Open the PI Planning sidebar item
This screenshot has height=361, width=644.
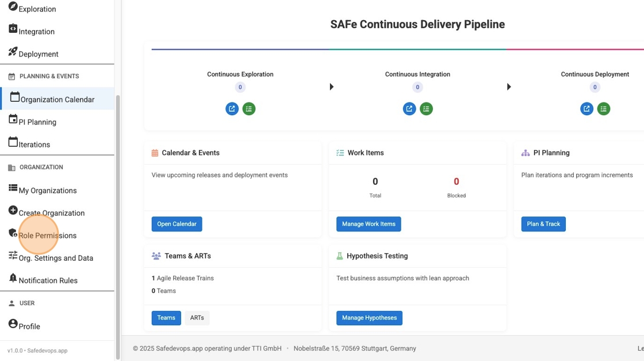(37, 121)
